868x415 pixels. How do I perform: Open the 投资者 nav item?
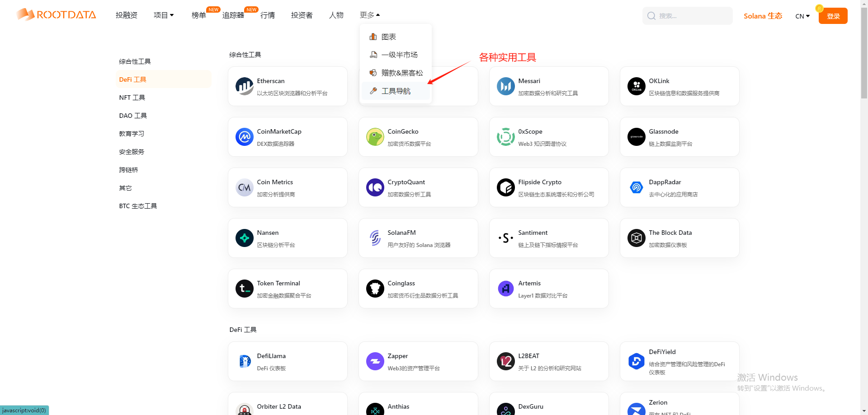coord(302,15)
